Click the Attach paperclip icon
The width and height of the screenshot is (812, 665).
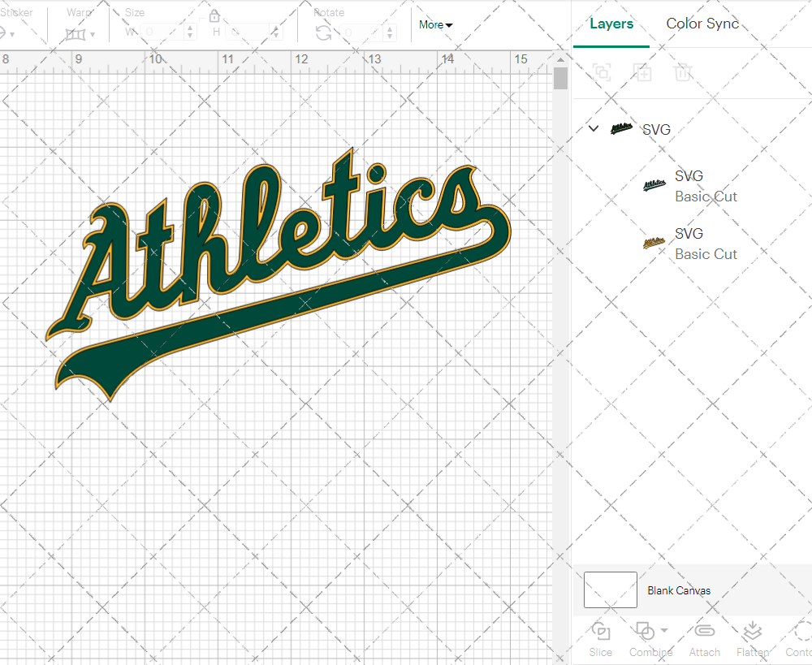pos(704,632)
